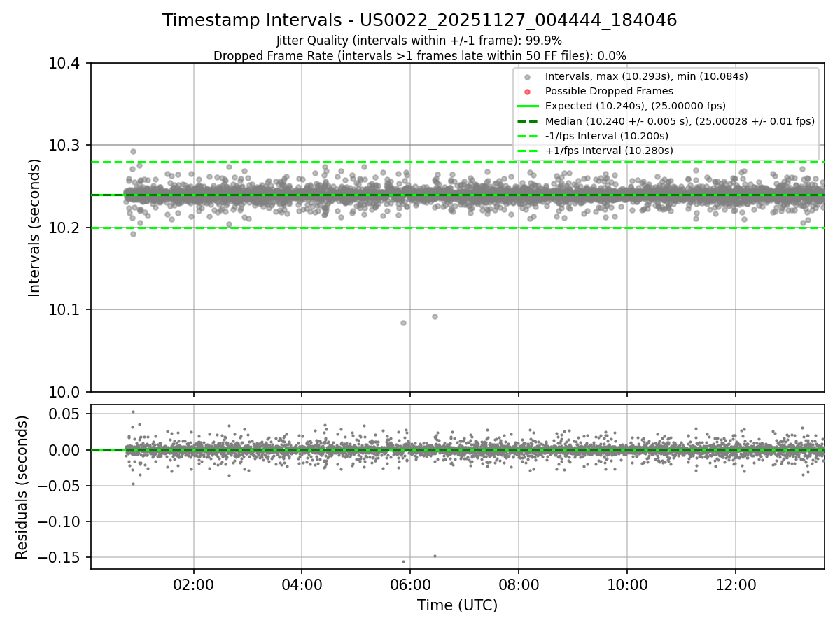840x630 pixels.
Task: Select the 'Possible Dropped Frames' legend label
Action: 609,91
